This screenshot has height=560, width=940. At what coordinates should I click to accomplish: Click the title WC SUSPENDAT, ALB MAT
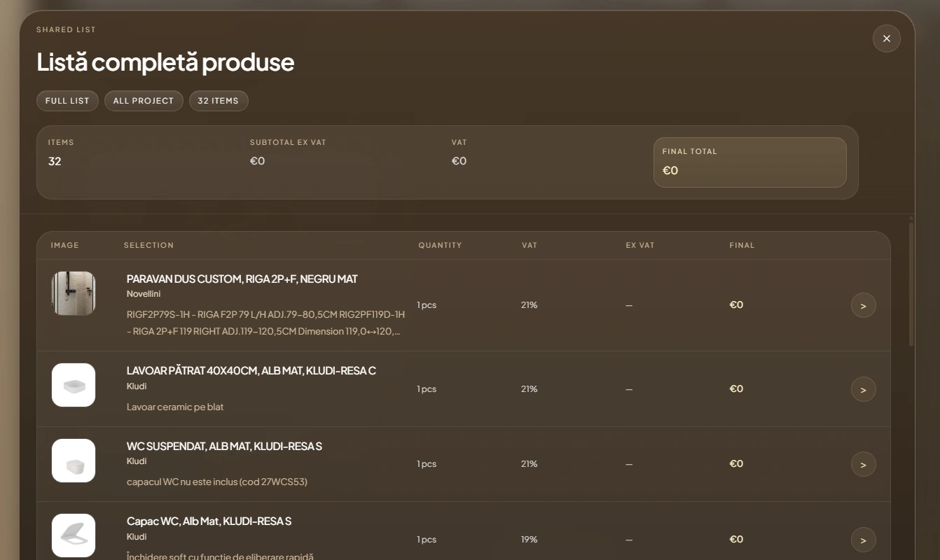coord(224,446)
